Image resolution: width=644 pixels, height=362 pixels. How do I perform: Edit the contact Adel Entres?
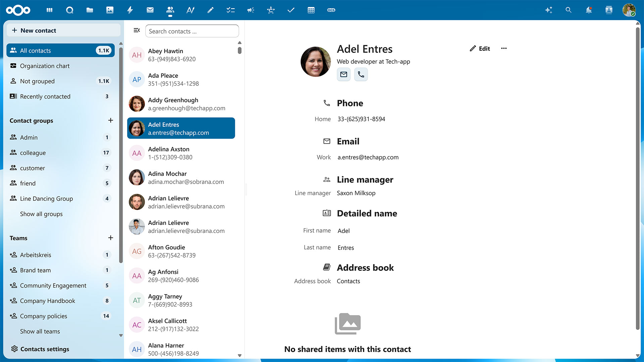[480, 48]
